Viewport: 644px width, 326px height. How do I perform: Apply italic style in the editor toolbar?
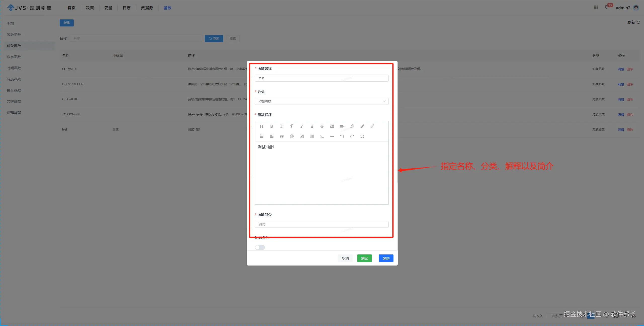coord(302,126)
